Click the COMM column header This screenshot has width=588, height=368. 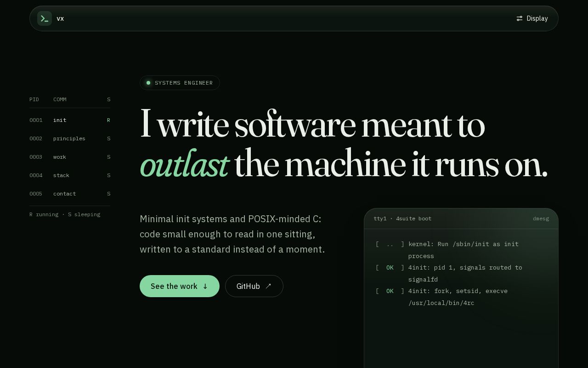click(x=60, y=99)
